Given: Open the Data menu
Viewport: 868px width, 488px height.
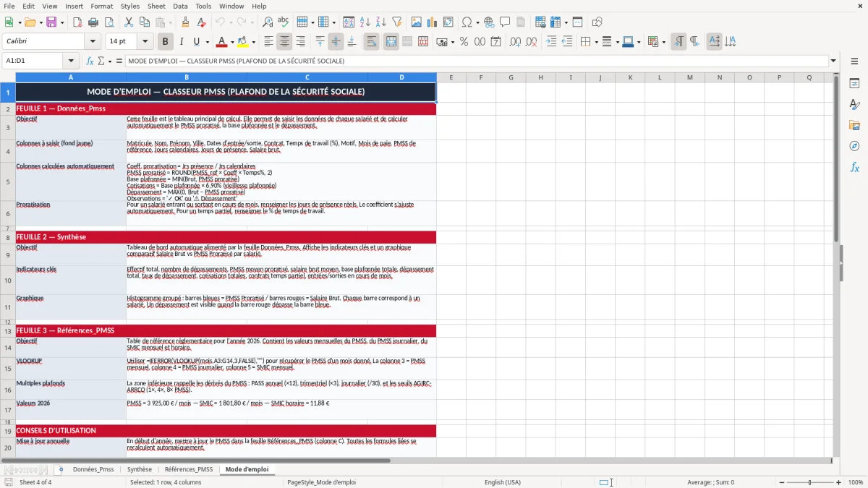Looking at the screenshot, I should 180,6.
